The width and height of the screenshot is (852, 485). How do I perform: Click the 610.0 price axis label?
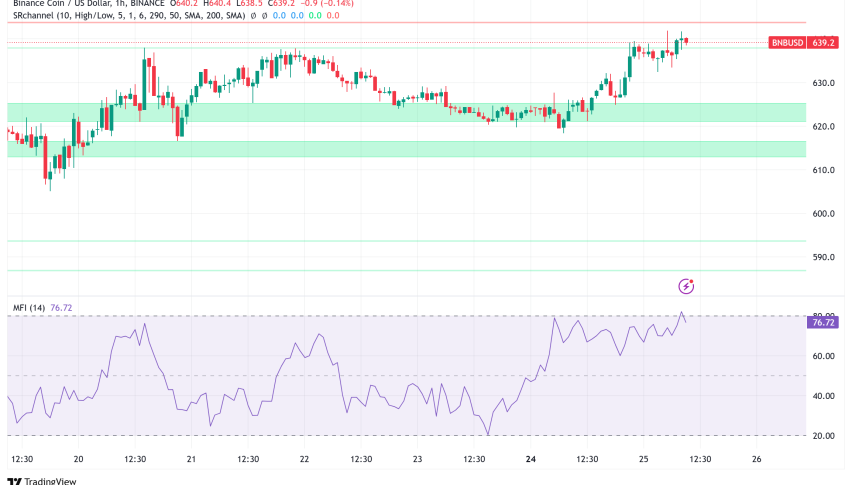click(x=824, y=170)
